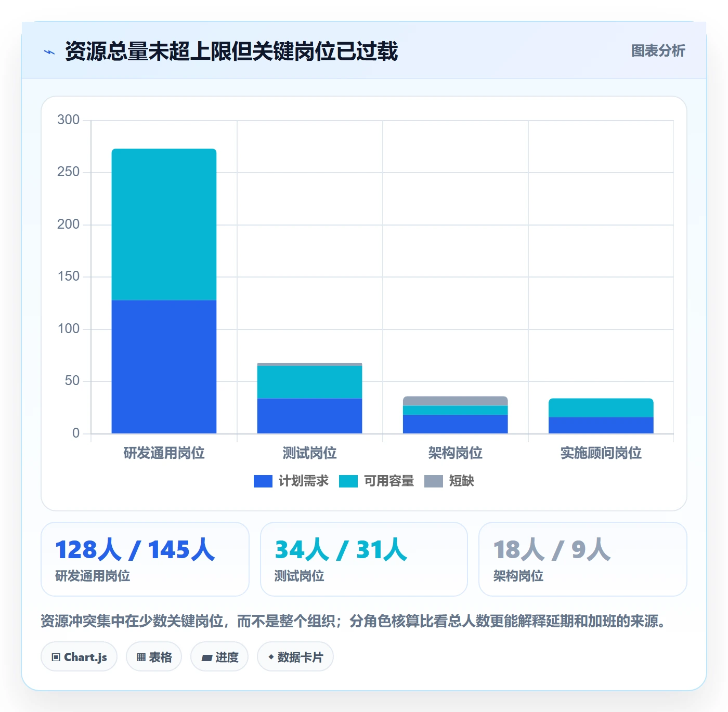Screen dimensions: 728x712
Task: Click the 短缺 legend text
Action: click(x=461, y=481)
